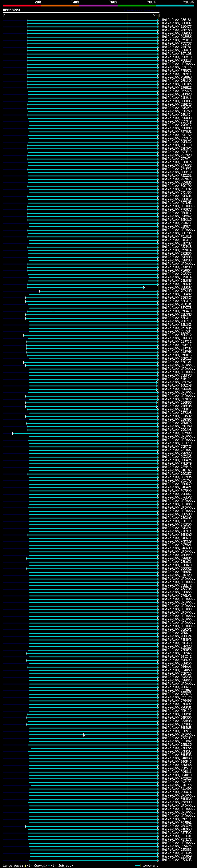Open hit UniRef100_C4J3K8
The image size is (197, 868).
(x=176, y=94)
